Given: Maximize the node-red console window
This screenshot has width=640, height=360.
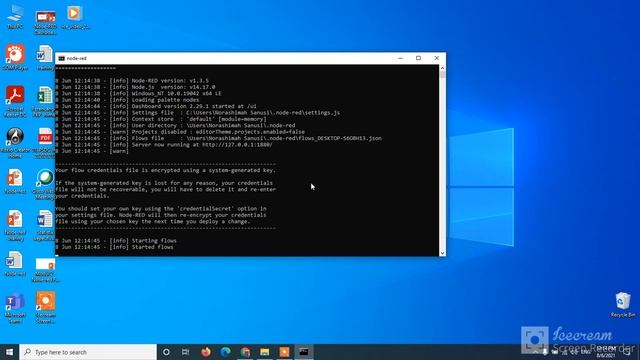Looking at the screenshot, I should point(418,58).
